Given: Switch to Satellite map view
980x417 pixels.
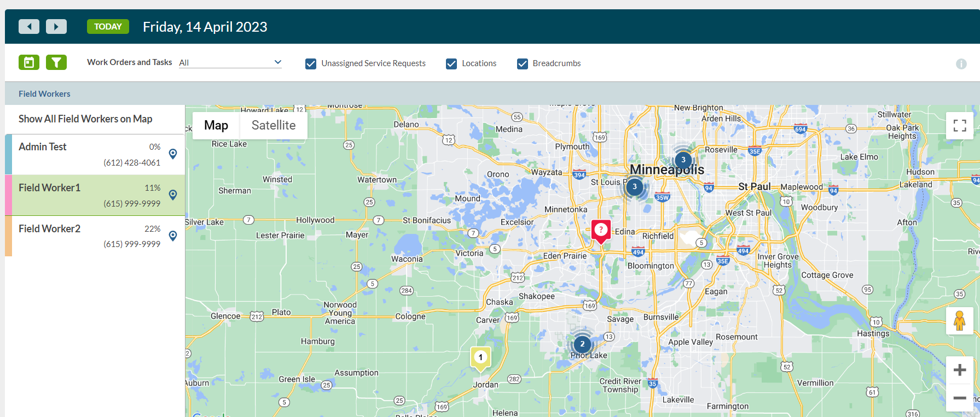Looking at the screenshot, I should [x=273, y=126].
